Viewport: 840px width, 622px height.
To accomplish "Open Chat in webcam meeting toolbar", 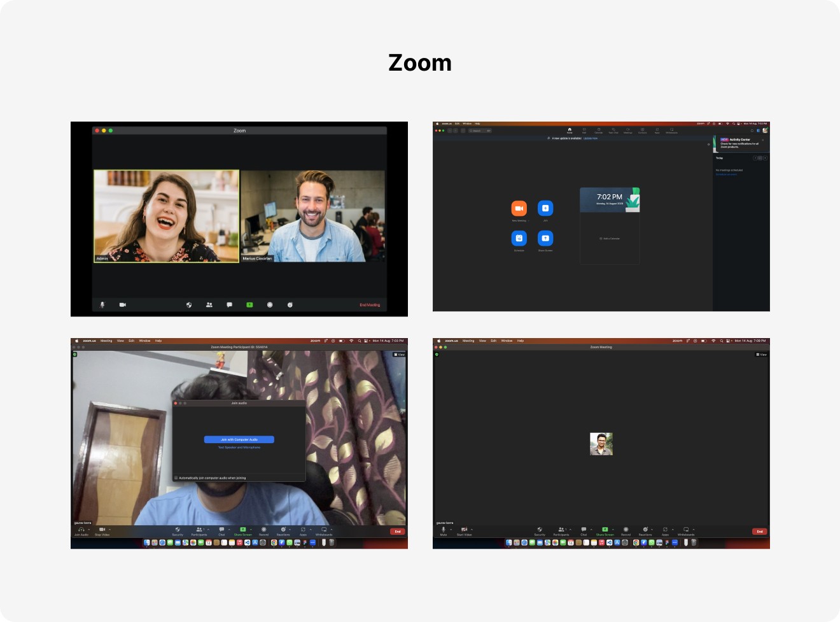I will [221, 531].
